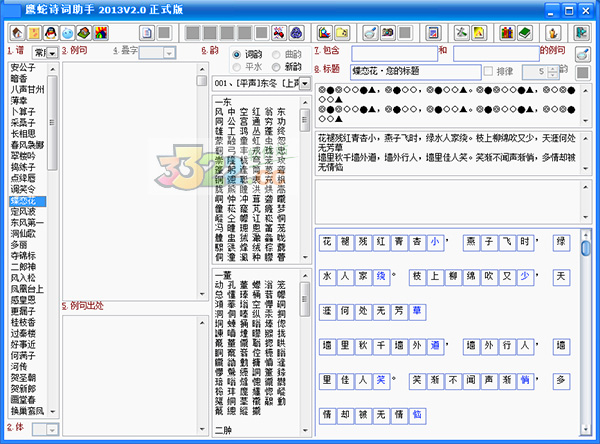Viewport: 600px width, 444px height.
Task: Click the camera icon in toolbar
Action: coord(388,33)
